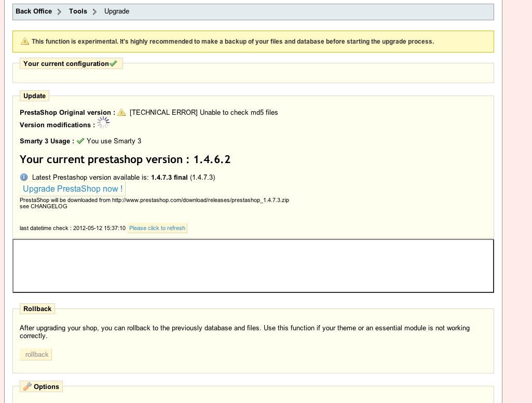Click the warning icon beside PrestaShop Original version
This screenshot has height=403, width=532.
tap(121, 112)
